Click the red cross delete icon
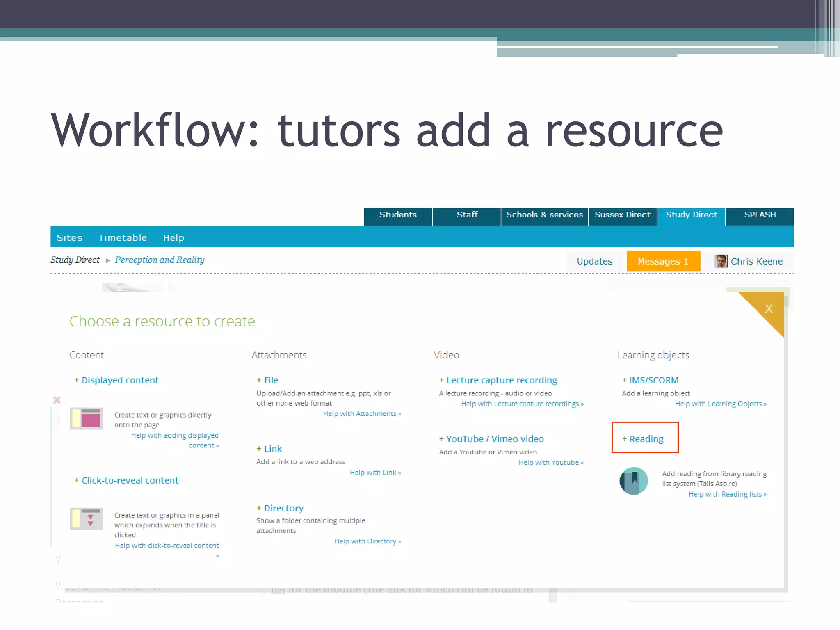This screenshot has width=840, height=630. pyautogui.click(x=57, y=400)
